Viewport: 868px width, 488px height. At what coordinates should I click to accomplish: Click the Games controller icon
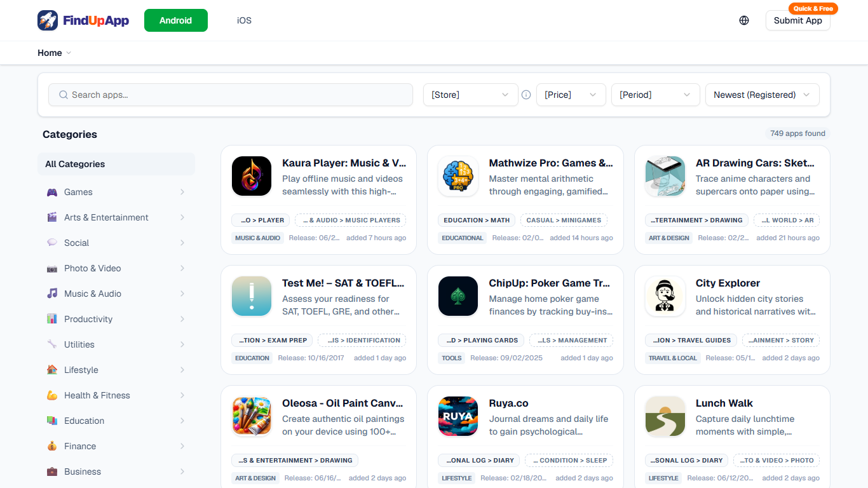(x=52, y=192)
